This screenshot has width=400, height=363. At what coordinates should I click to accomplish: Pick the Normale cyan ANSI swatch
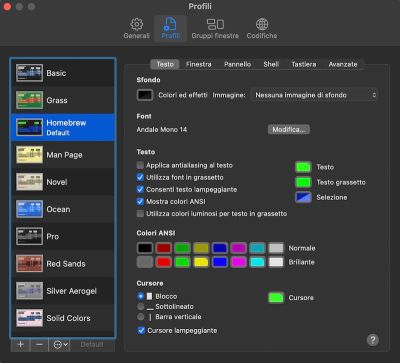[257, 248]
